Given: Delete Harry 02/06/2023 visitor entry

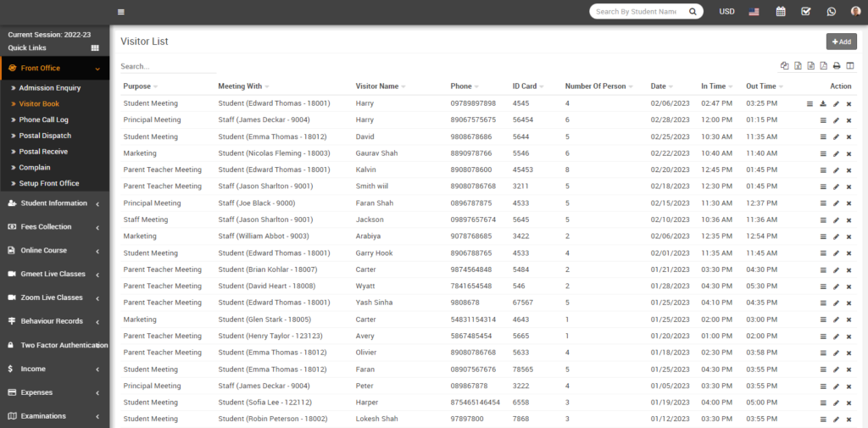Looking at the screenshot, I should 849,103.
